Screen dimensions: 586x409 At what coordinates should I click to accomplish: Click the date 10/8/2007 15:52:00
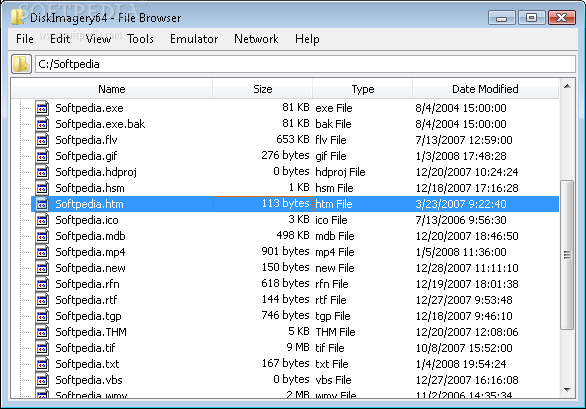464,348
